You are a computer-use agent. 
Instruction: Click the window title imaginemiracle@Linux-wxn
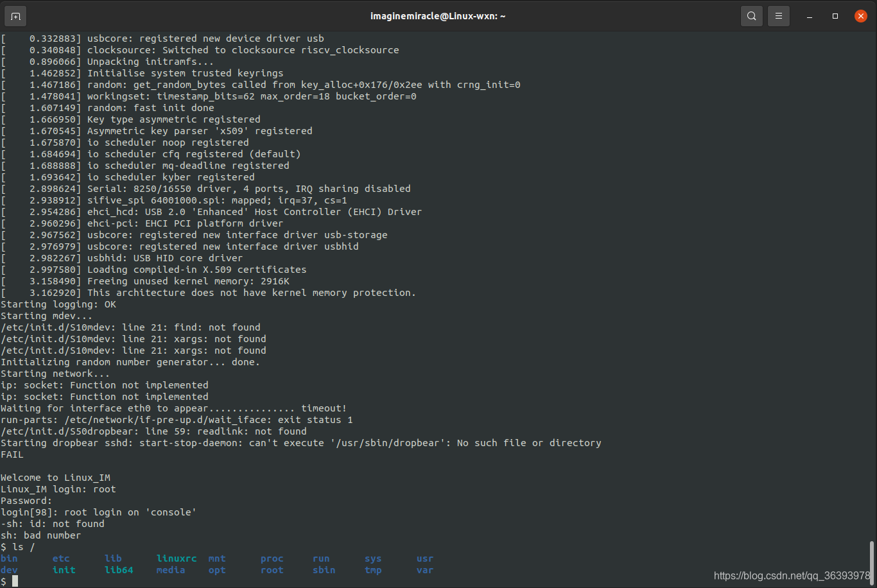click(x=438, y=16)
